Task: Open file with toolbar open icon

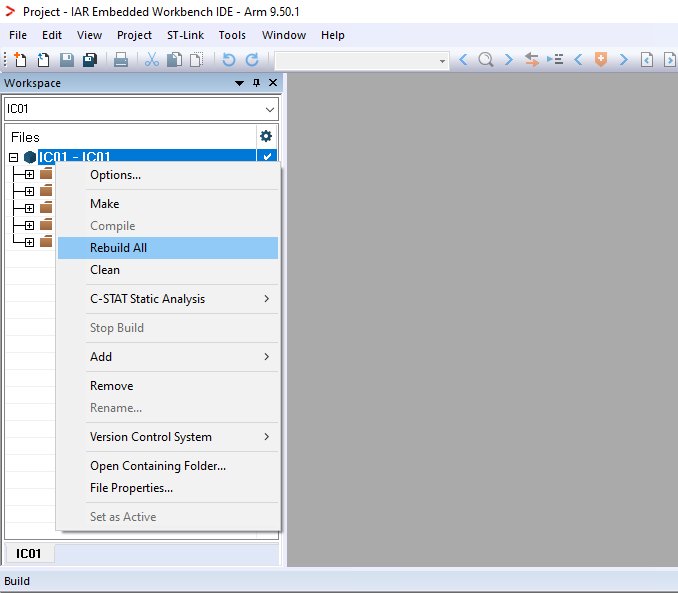Action: click(x=43, y=59)
